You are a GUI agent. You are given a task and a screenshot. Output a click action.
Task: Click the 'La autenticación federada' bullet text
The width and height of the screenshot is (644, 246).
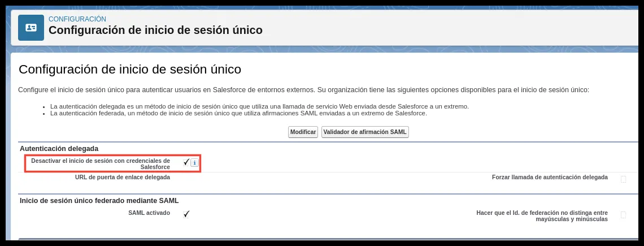click(x=238, y=113)
